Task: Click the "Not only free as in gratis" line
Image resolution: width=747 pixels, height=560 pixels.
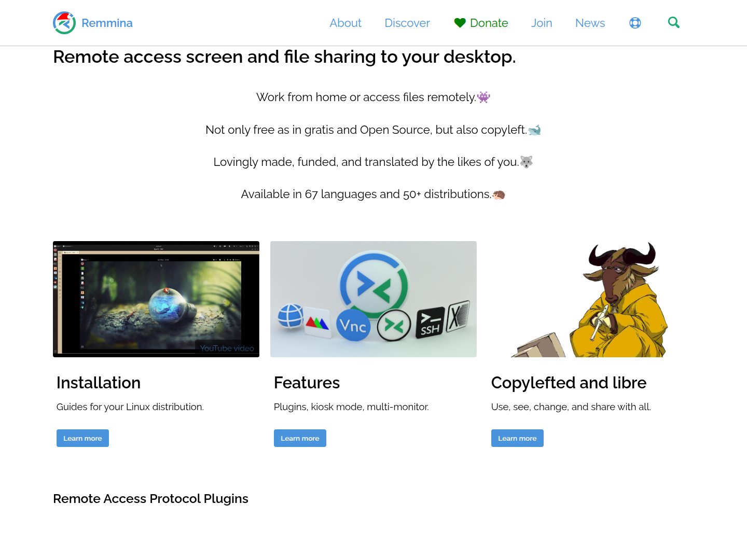Action: pos(366,130)
